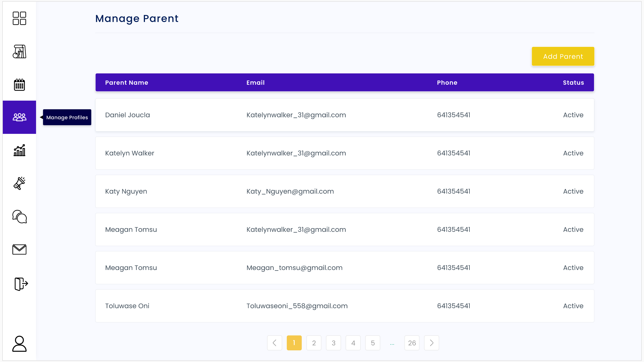Sort by the Parent Name column header
644x362 pixels.
pyautogui.click(x=127, y=83)
